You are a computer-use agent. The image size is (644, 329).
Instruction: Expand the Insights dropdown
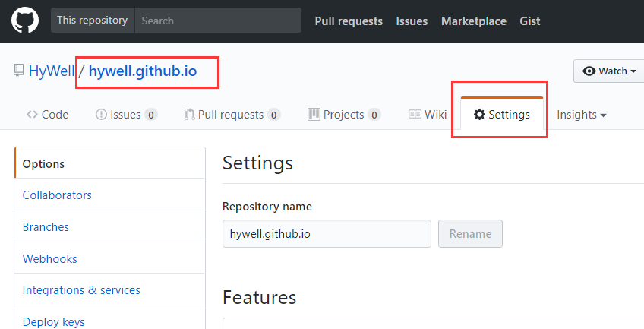pyautogui.click(x=582, y=115)
